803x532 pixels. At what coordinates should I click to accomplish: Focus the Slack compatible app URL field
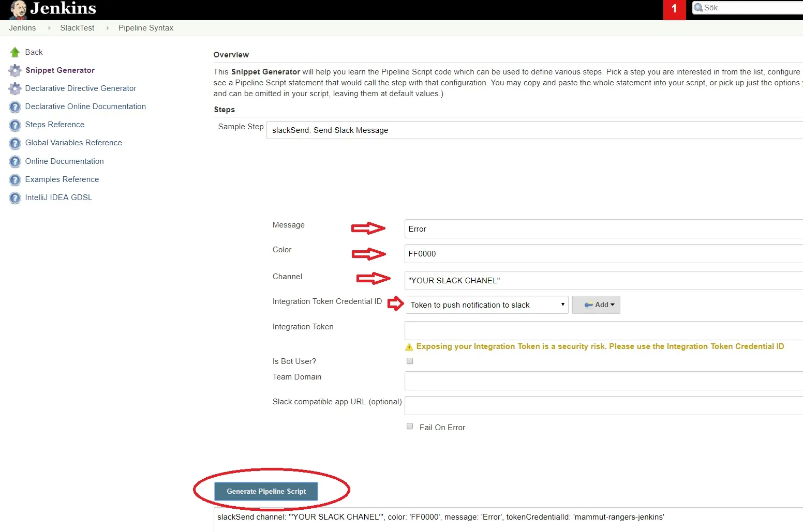604,406
